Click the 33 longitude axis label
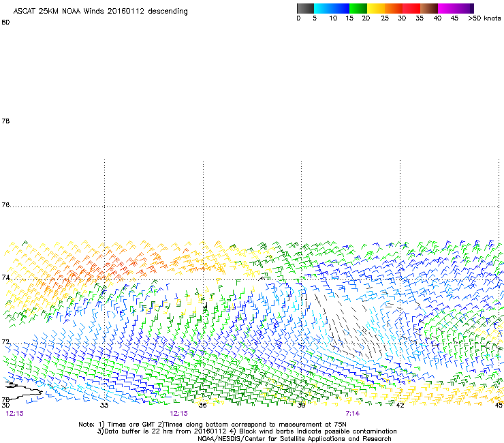Viewport: 504px width, 443px height. [104, 405]
